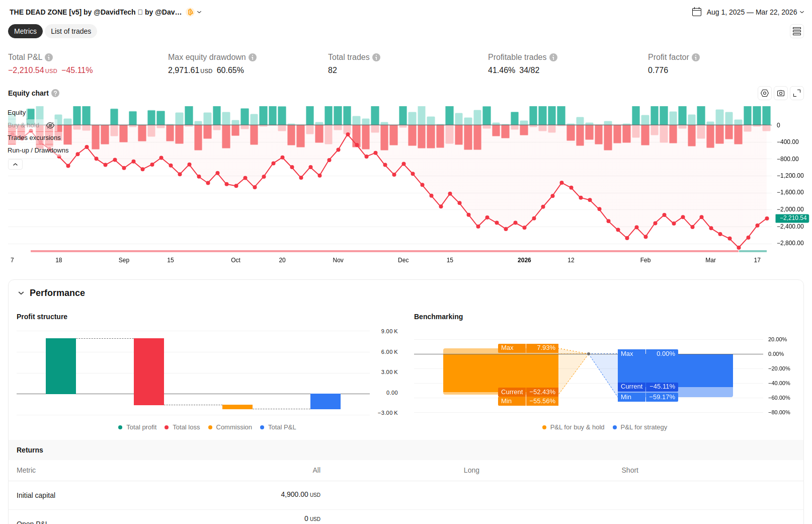
Task: Show the hidden Buy & hold series
Action: tap(50, 125)
